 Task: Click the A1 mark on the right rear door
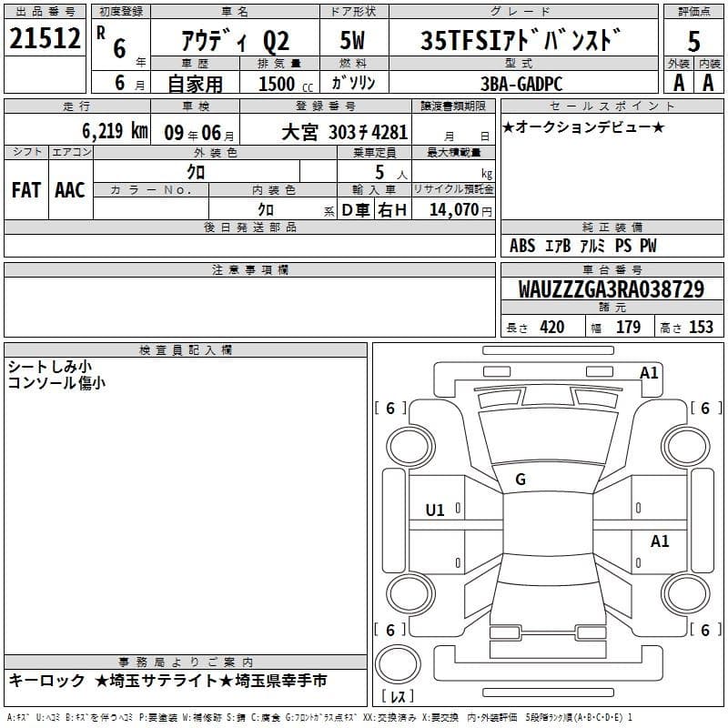(x=660, y=541)
